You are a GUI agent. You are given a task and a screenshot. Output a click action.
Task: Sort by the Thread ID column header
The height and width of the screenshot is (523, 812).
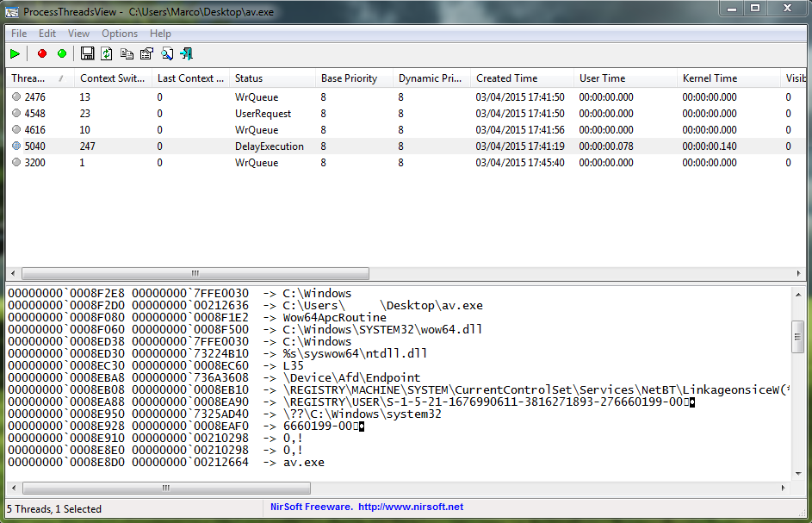(40, 78)
